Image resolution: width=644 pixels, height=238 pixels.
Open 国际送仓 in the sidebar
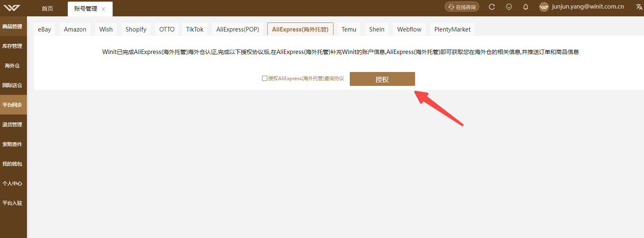(13, 85)
